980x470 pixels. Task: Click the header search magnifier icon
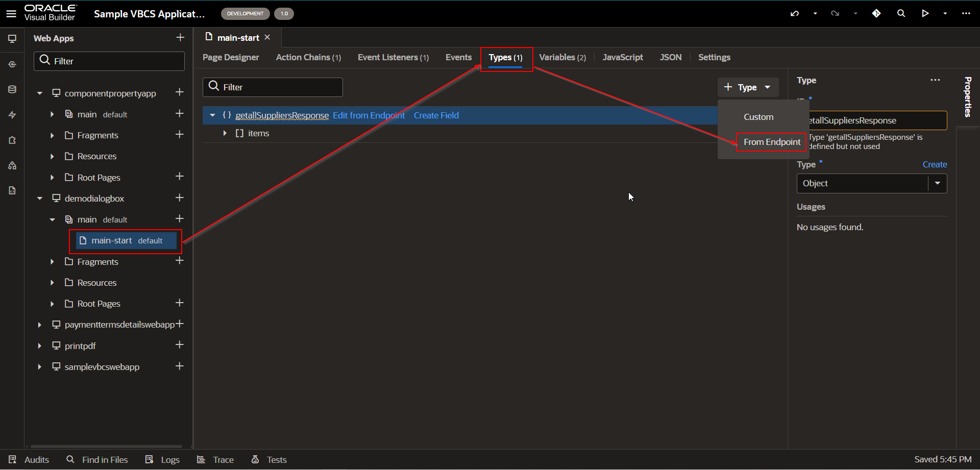901,14
